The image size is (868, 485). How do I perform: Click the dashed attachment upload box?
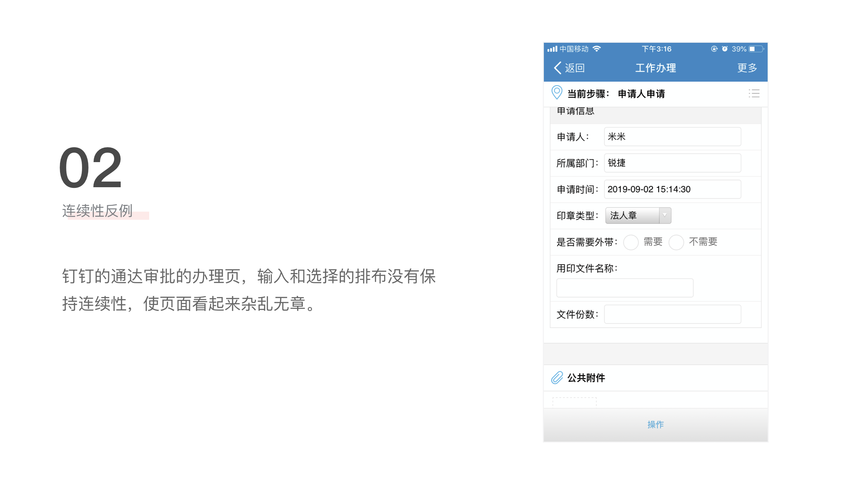pos(574,403)
